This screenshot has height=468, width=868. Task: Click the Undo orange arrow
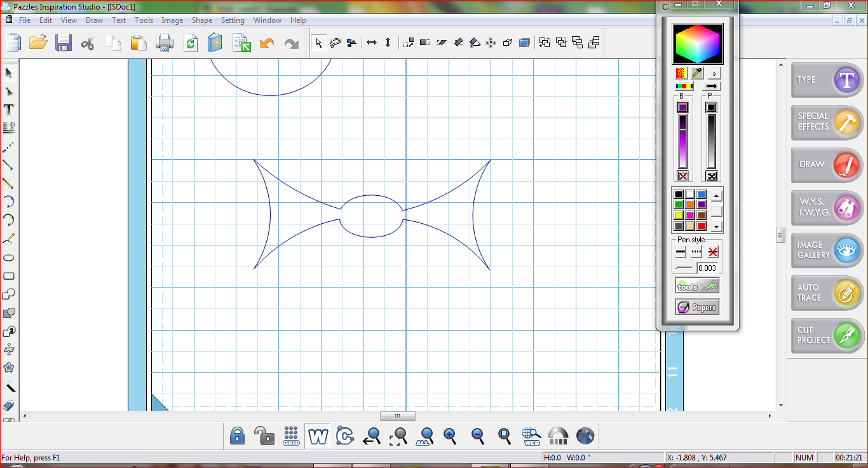click(267, 43)
